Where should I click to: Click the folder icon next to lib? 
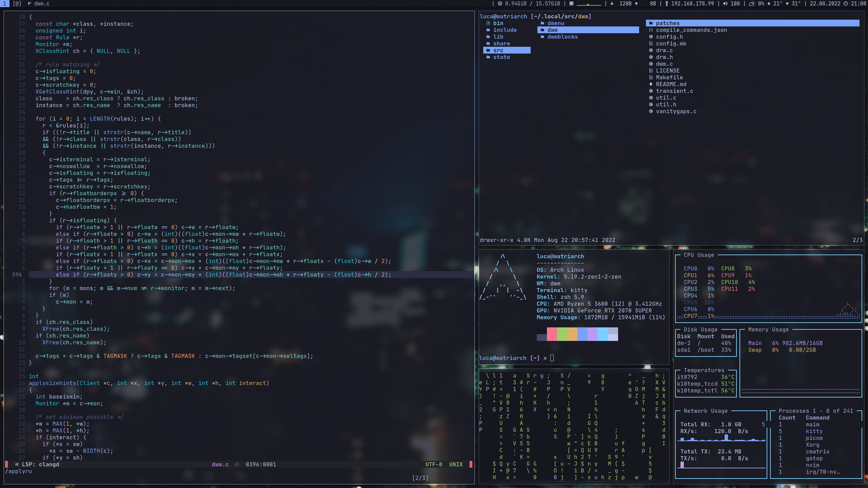coord(488,37)
